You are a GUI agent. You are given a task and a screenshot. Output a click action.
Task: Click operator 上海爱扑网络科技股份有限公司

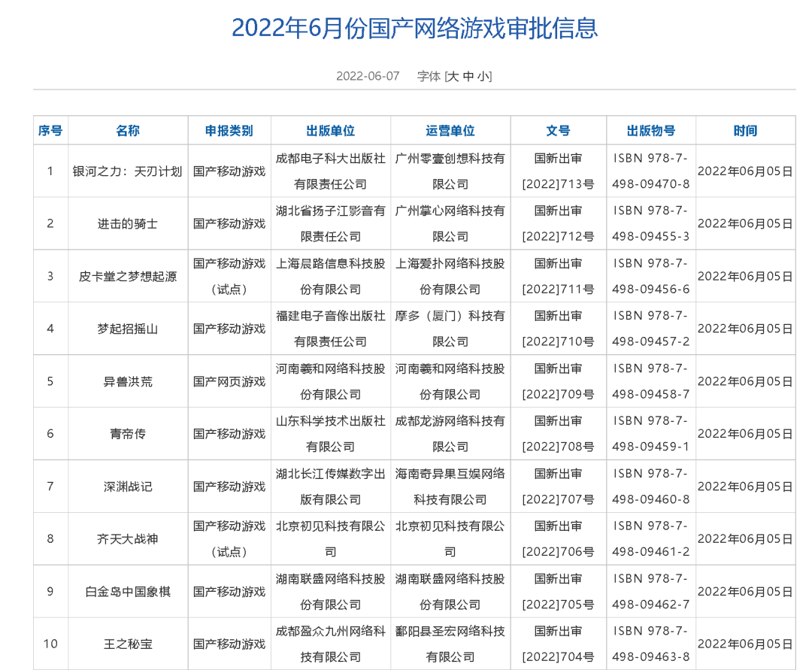point(450,277)
